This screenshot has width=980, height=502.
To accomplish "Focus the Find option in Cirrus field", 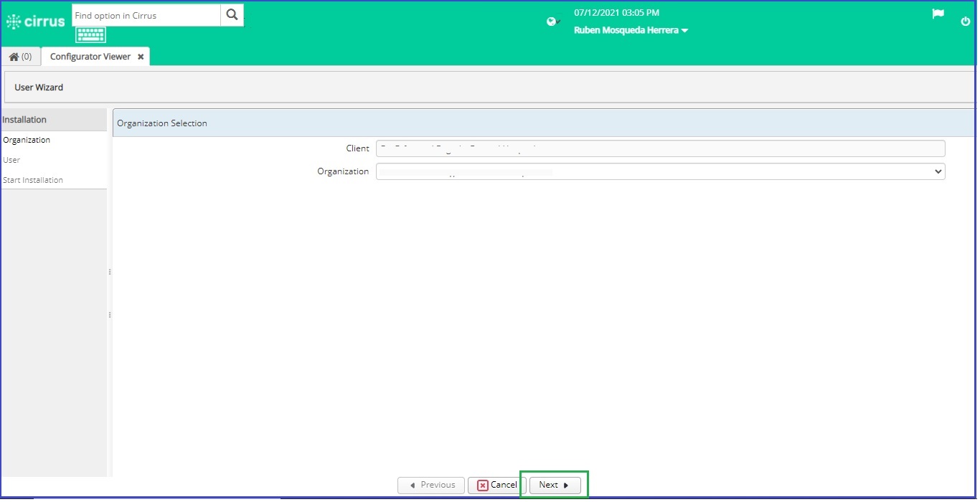I will pos(146,15).
